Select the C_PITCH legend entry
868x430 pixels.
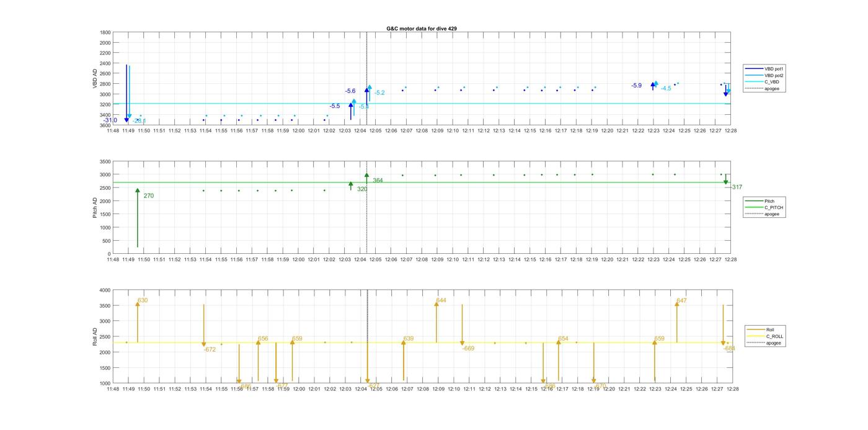(x=764, y=207)
